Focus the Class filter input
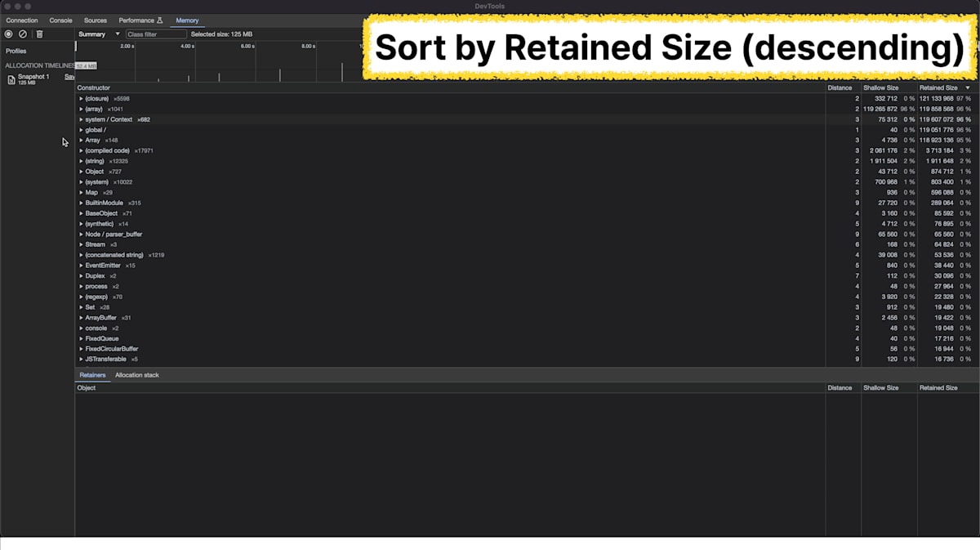980x550 pixels. tap(156, 34)
